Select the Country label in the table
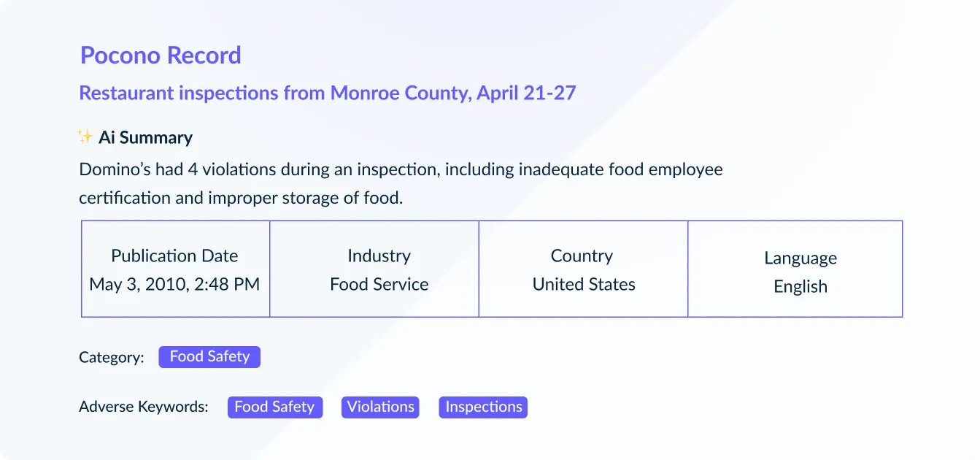This screenshot has width=980, height=460. point(582,256)
